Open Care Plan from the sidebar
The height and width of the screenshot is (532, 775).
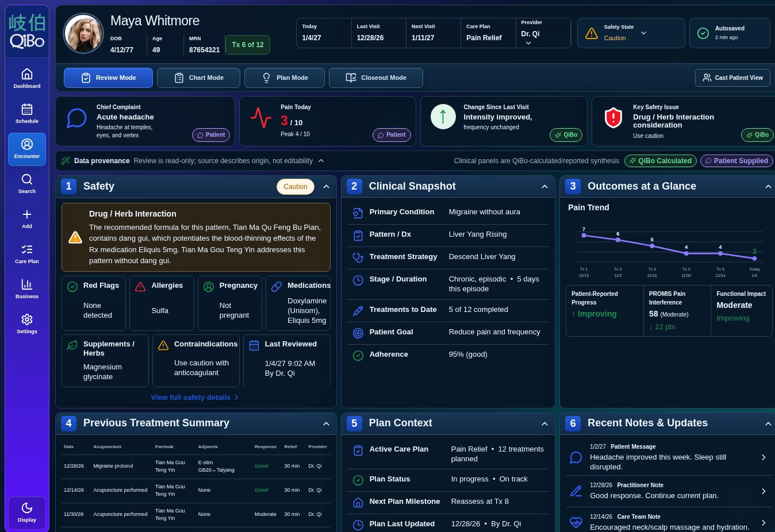point(27,254)
